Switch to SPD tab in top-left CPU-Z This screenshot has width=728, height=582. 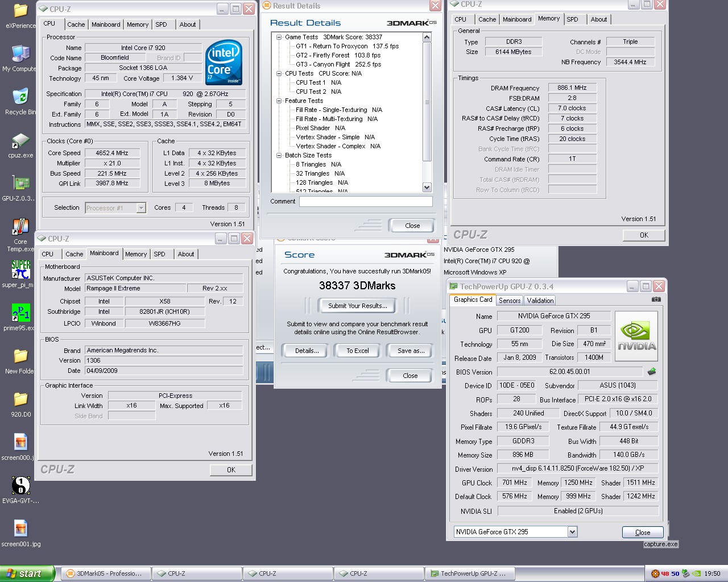(162, 24)
